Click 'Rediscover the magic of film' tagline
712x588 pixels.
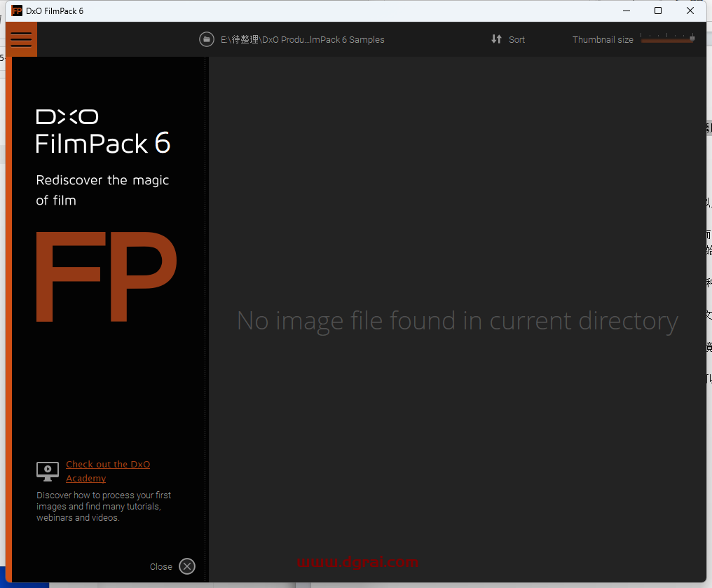point(102,190)
